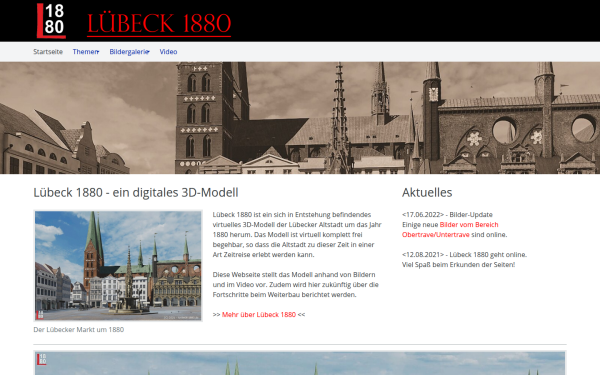600x375 pixels.
Task: Click the sepia church header banner image
Action: [x=300, y=118]
